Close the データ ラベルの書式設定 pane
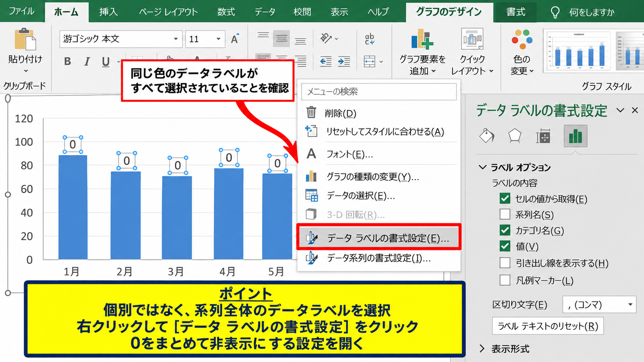The image size is (644, 362). [x=635, y=110]
